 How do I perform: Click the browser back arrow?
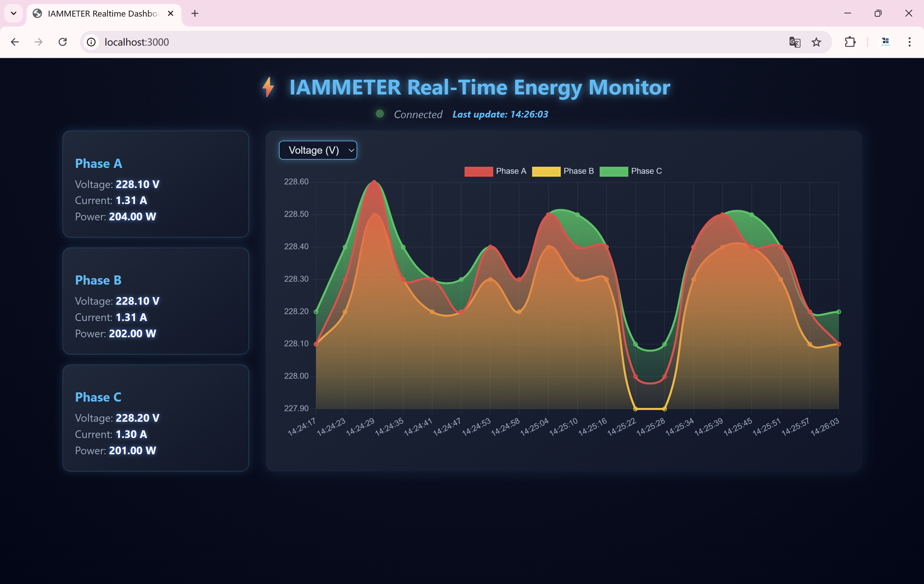pyautogui.click(x=15, y=42)
